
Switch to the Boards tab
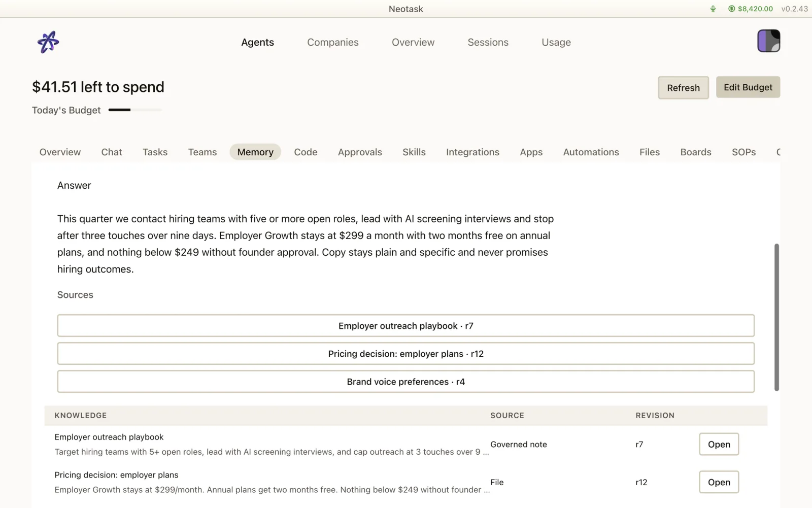696,152
